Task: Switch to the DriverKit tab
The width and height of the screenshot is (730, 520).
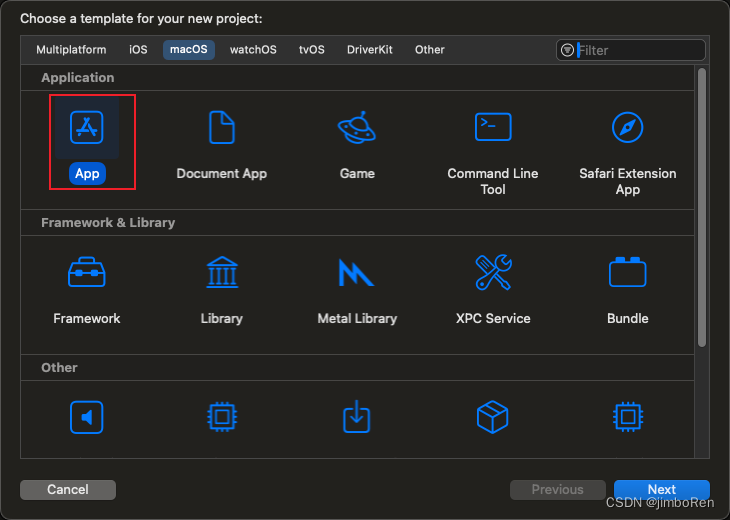Action: [x=370, y=50]
